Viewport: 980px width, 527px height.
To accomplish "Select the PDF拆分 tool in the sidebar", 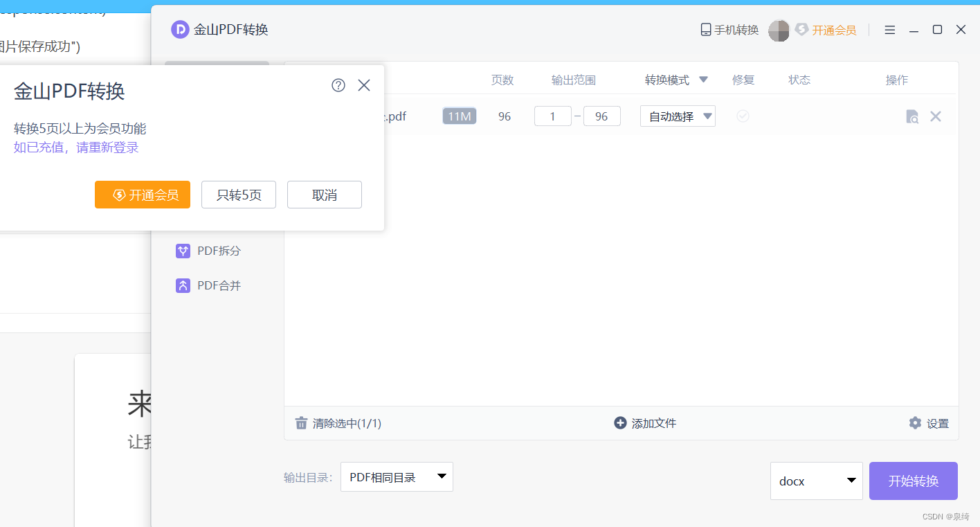I will 209,251.
